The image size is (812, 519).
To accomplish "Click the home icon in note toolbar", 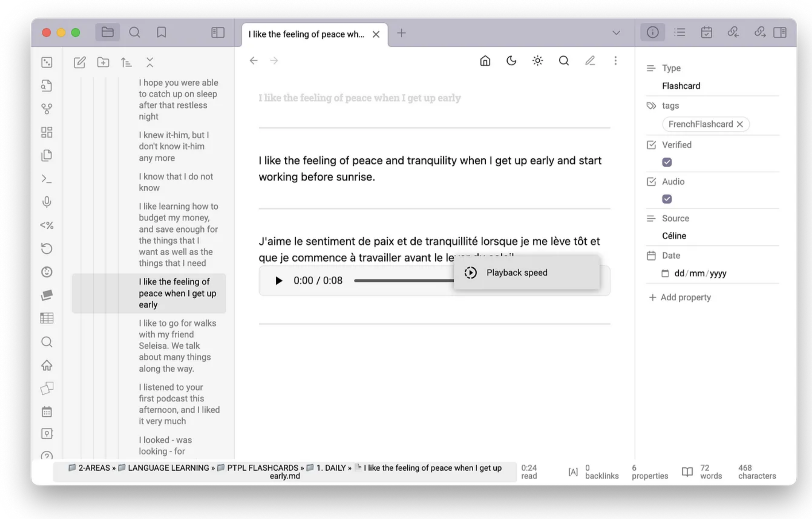I will tap(485, 60).
